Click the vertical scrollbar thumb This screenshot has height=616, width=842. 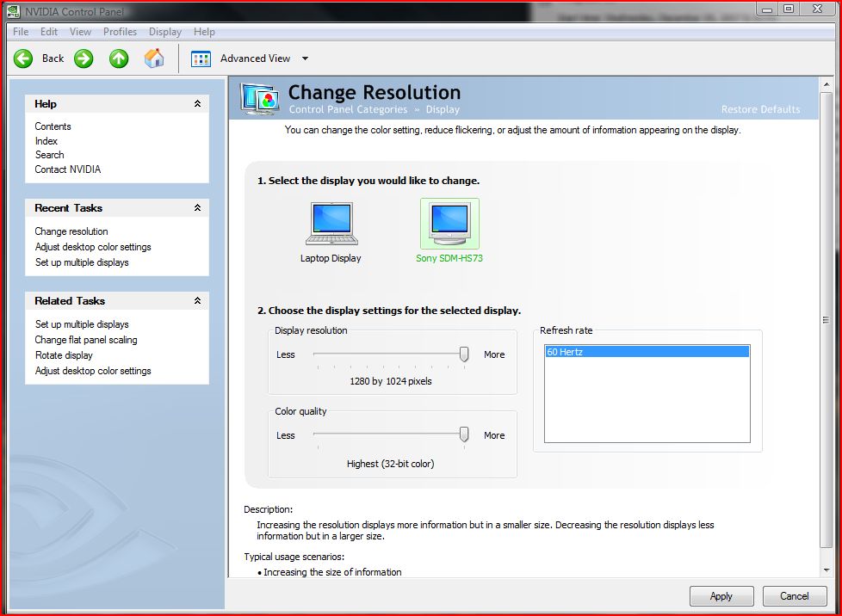click(827, 320)
